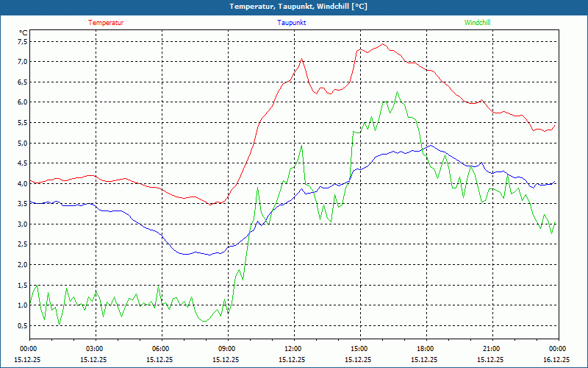Click the blue Taupunkt legend label
The height and width of the screenshot is (368, 588).
tap(291, 23)
